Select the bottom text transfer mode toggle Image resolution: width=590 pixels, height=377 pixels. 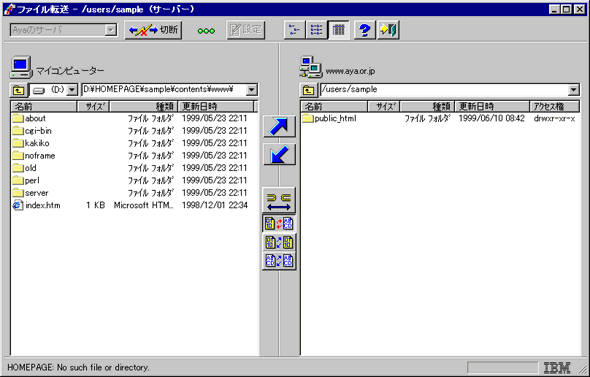(x=279, y=260)
